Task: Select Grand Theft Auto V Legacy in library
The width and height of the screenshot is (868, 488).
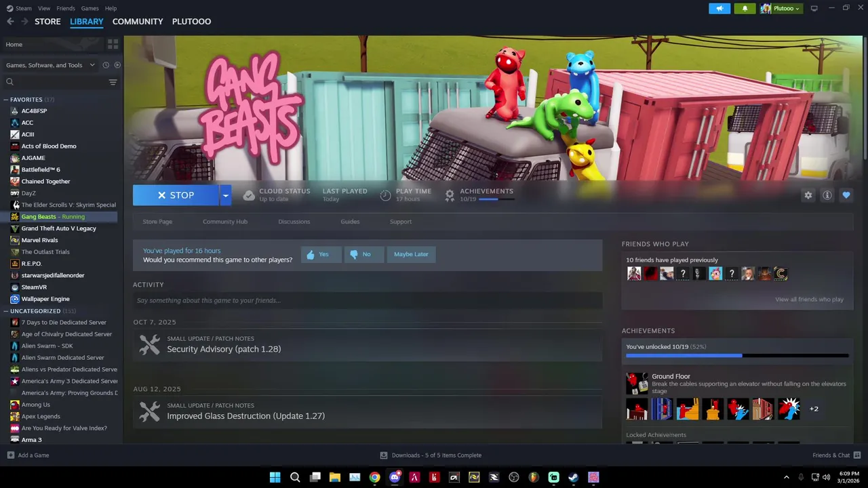Action: (x=59, y=228)
